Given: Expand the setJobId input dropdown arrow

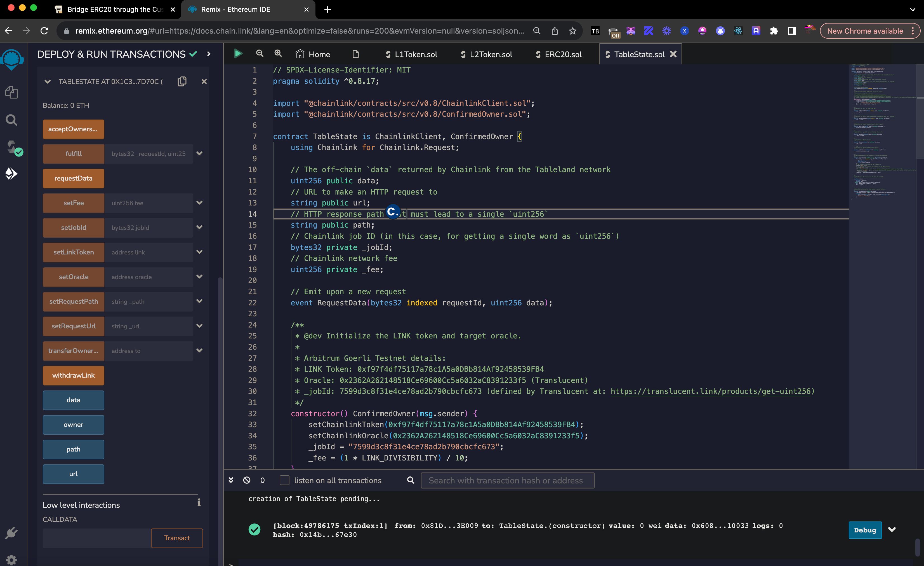Looking at the screenshot, I should pyautogui.click(x=200, y=227).
